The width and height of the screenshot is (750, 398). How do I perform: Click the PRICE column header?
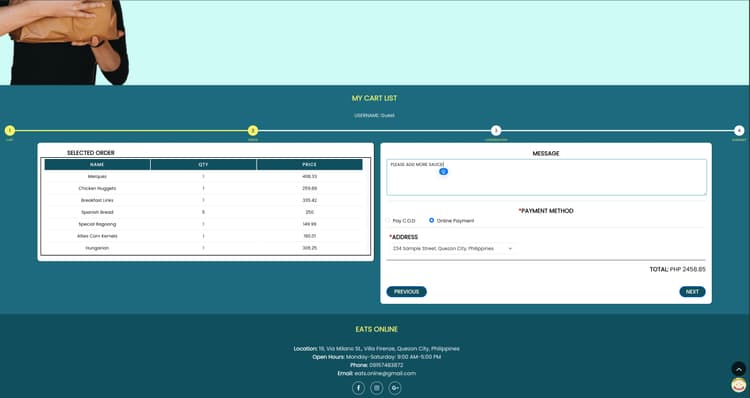309,165
